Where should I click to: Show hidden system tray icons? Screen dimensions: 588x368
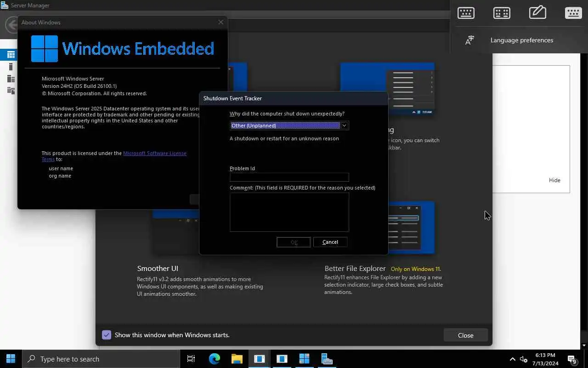[513, 359]
